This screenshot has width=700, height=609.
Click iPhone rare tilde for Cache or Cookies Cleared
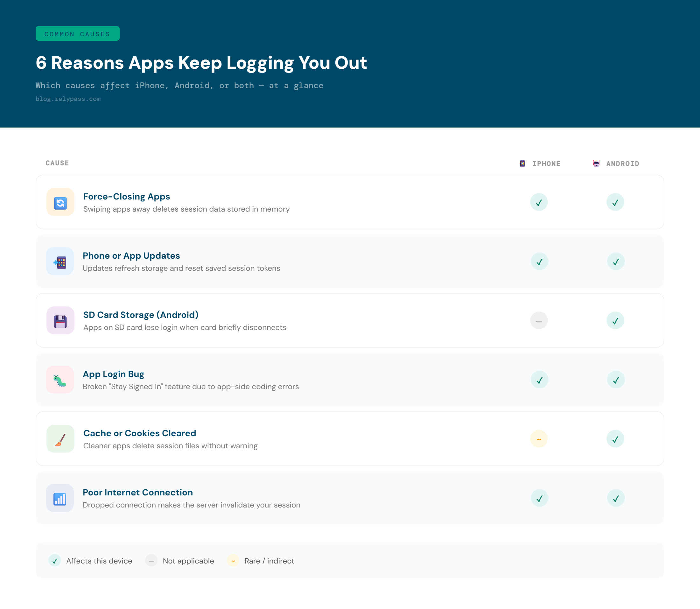tap(539, 439)
